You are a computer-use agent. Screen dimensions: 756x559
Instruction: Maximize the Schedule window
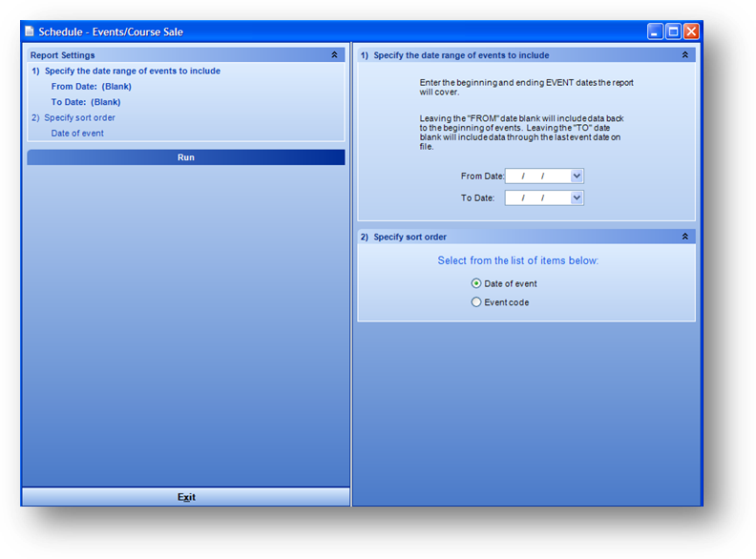coord(673,31)
